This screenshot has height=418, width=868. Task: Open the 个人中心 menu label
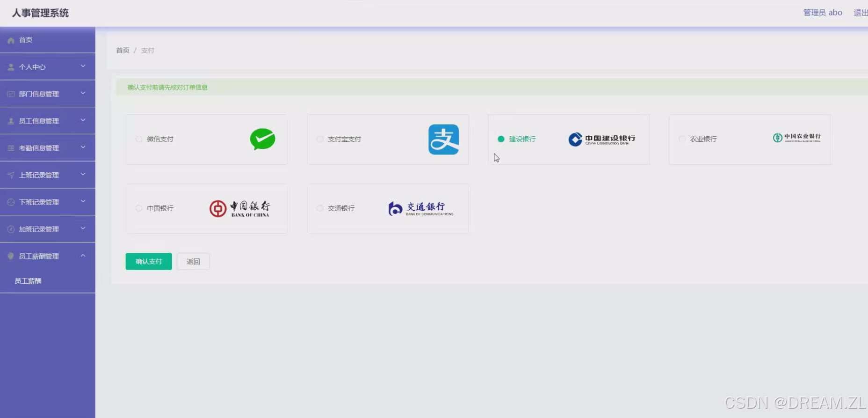coord(32,67)
